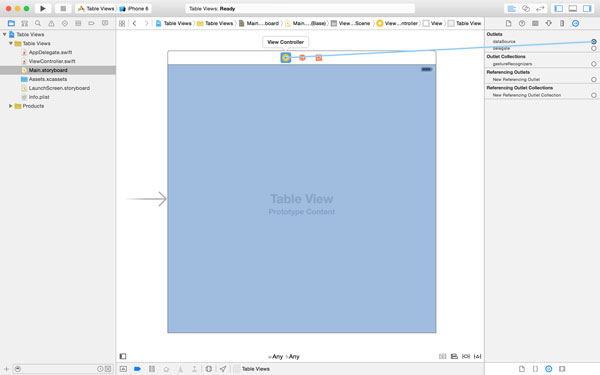600x375 pixels.
Task: Click the View Controller label above scene
Action: pos(285,42)
